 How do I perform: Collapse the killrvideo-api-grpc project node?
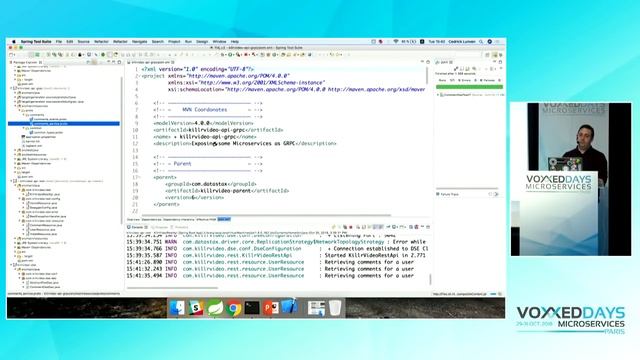[x=11, y=88]
